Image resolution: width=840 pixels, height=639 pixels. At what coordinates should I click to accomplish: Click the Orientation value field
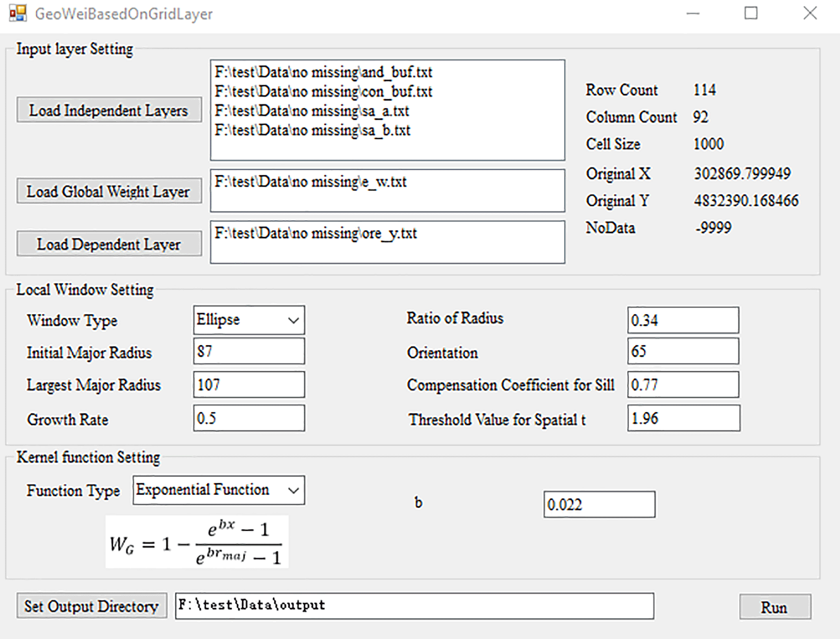tap(683, 352)
